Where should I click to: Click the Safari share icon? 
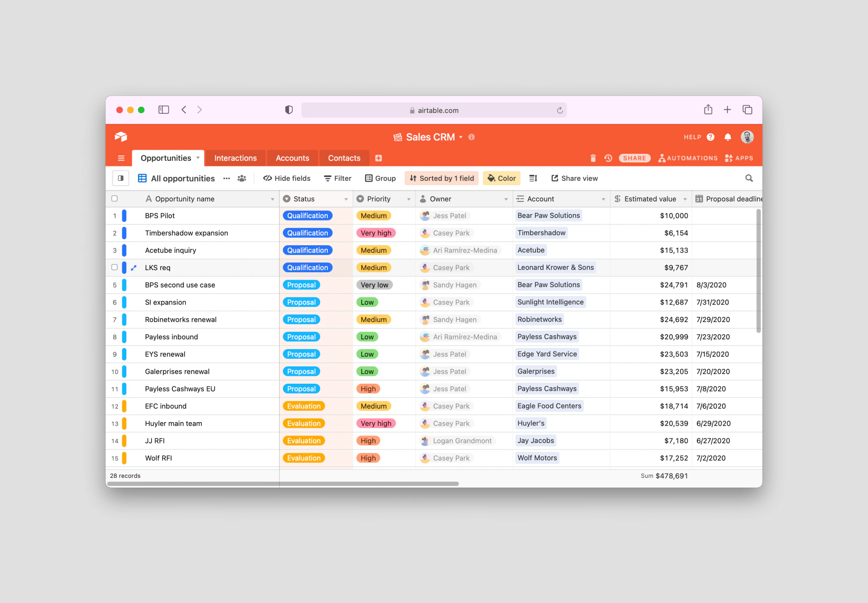(708, 109)
